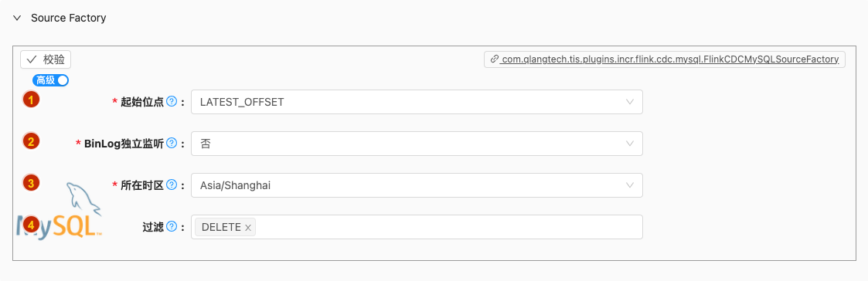Screen dimensions: 868x281
Task: Click the red numbered marker 1
Action: pyautogui.click(x=31, y=100)
